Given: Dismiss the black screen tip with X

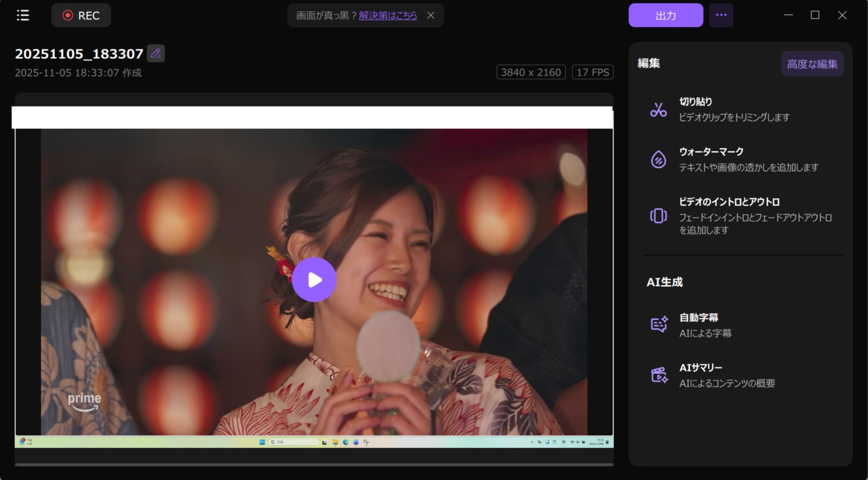Looking at the screenshot, I should click(x=431, y=15).
